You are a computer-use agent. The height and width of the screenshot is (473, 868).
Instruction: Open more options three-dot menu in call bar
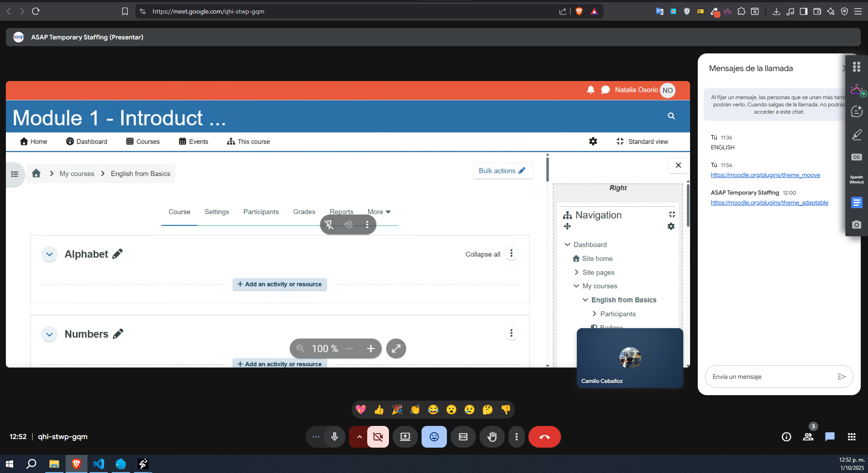(517, 437)
